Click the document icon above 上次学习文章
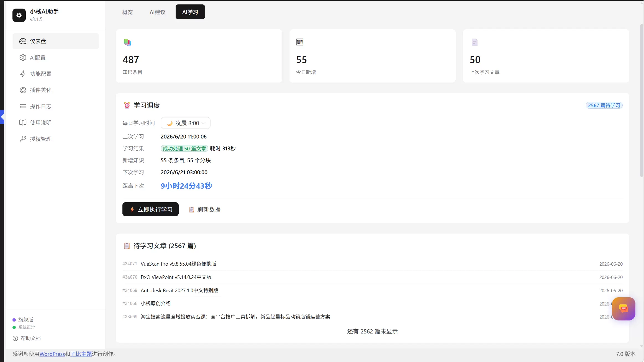This screenshot has width=644, height=362. [474, 42]
